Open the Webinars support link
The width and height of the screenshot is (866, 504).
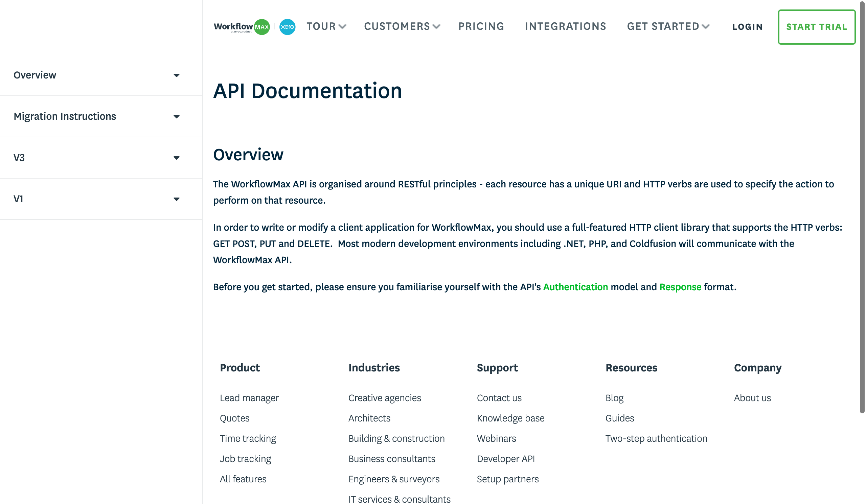click(x=496, y=438)
